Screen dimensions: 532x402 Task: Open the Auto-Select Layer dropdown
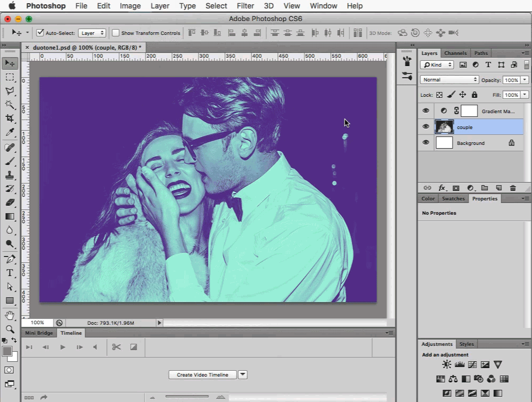[92, 33]
